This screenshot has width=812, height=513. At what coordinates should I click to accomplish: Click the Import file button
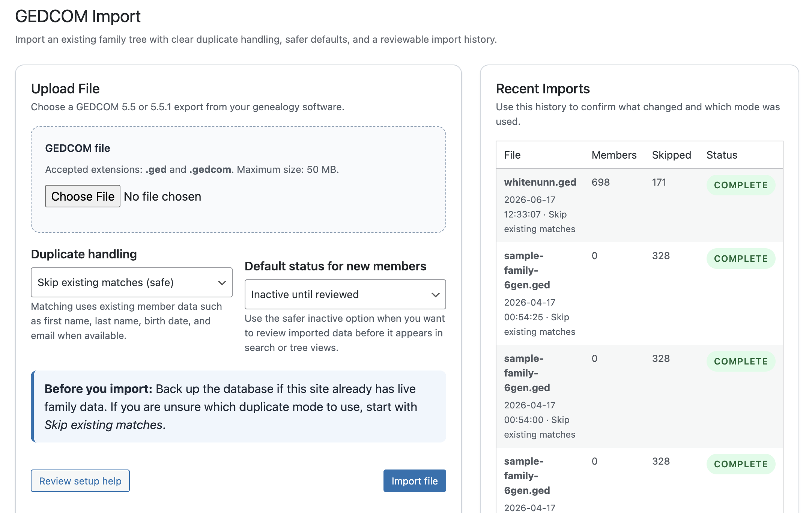[x=415, y=481]
